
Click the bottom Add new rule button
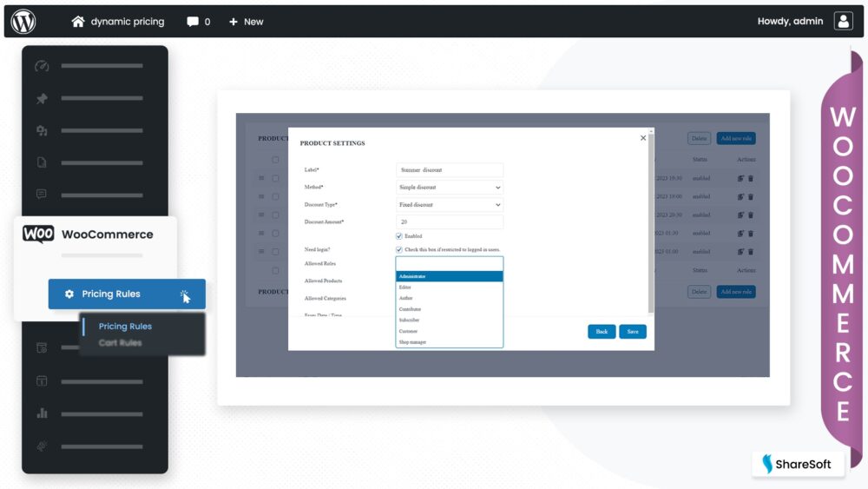tap(736, 292)
